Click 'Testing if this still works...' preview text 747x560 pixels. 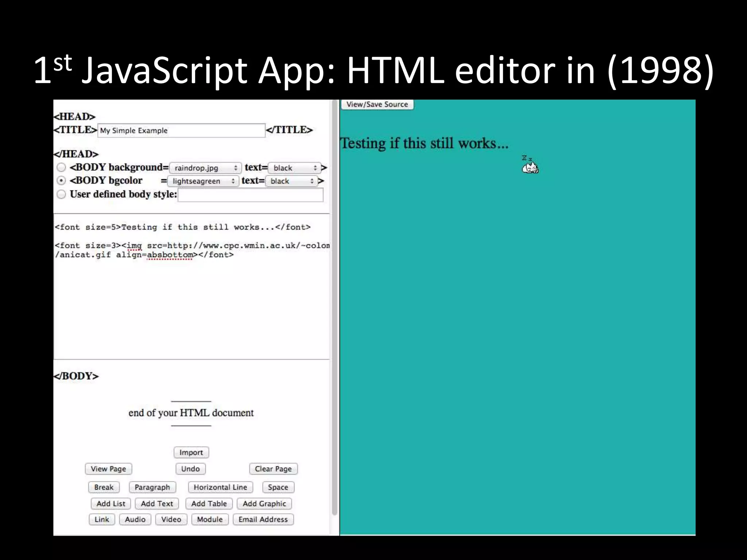point(424,143)
